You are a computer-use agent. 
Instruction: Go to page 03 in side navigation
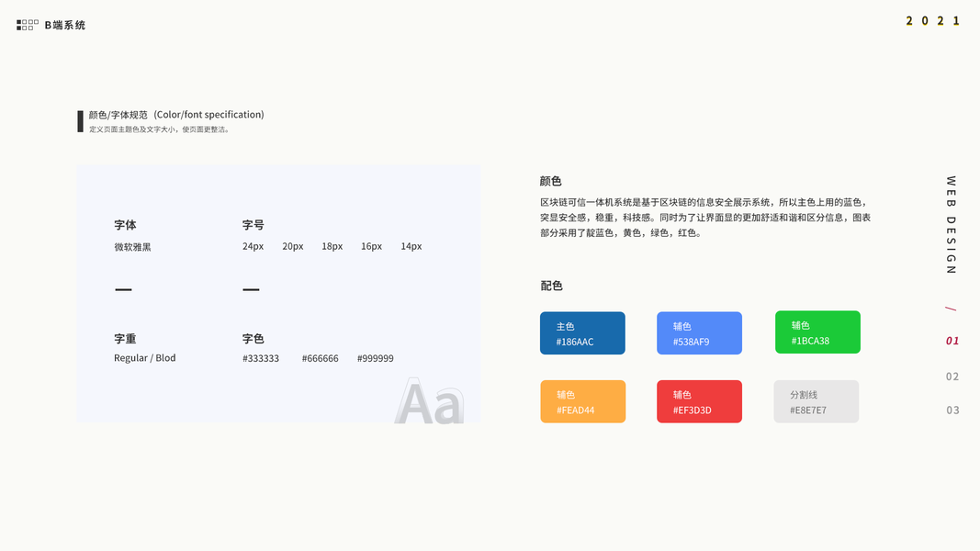952,410
